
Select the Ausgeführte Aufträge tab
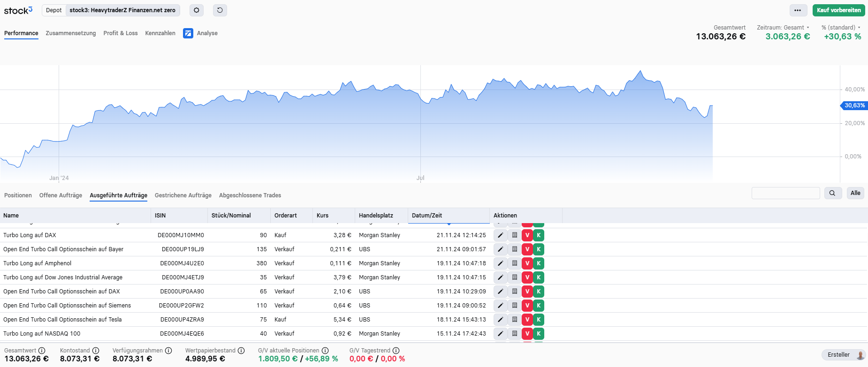[x=119, y=195]
